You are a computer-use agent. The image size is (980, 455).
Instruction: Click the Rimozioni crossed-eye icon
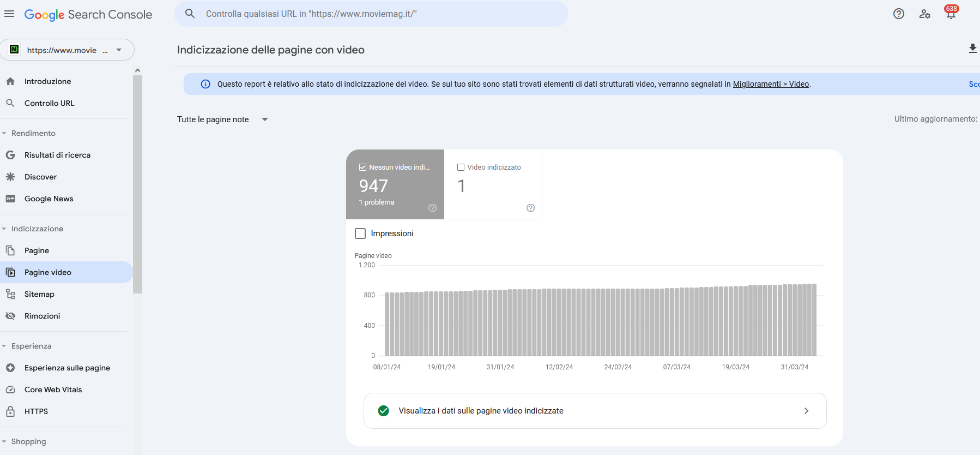click(x=10, y=316)
